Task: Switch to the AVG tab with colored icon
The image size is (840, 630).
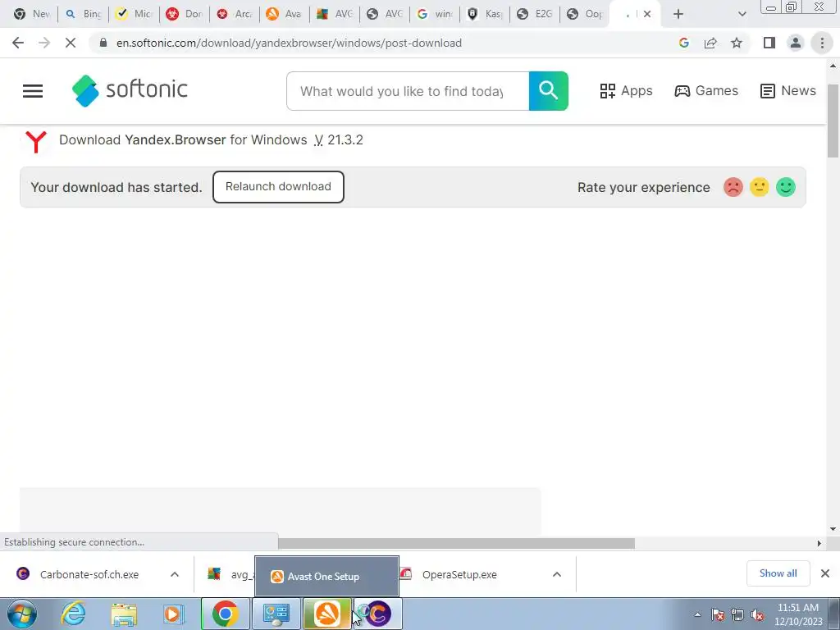Action: [335, 14]
